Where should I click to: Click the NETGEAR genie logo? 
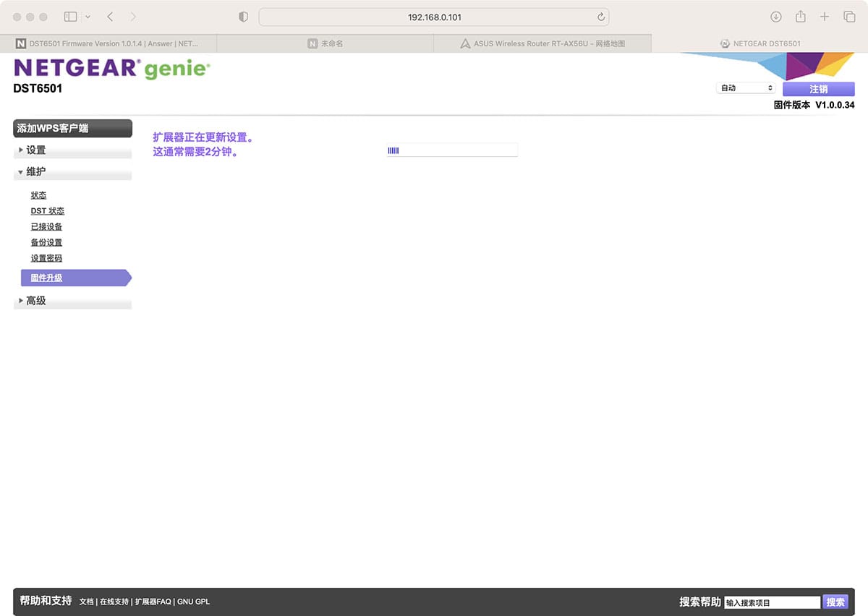112,69
